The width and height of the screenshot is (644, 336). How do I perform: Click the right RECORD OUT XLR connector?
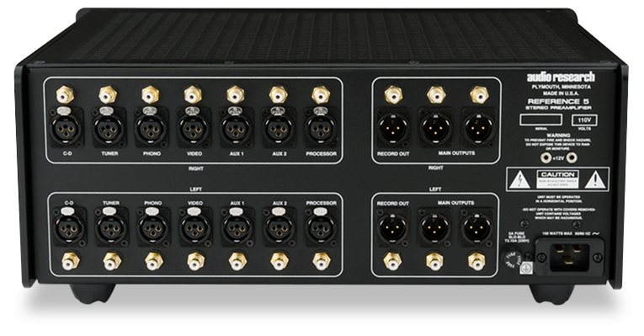pyautogui.click(x=393, y=127)
